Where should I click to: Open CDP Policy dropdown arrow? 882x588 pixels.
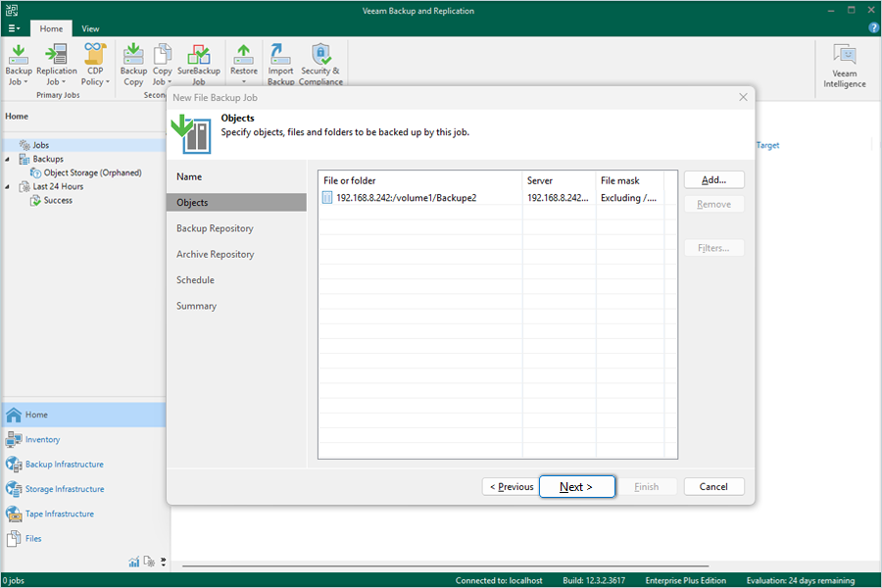click(107, 82)
